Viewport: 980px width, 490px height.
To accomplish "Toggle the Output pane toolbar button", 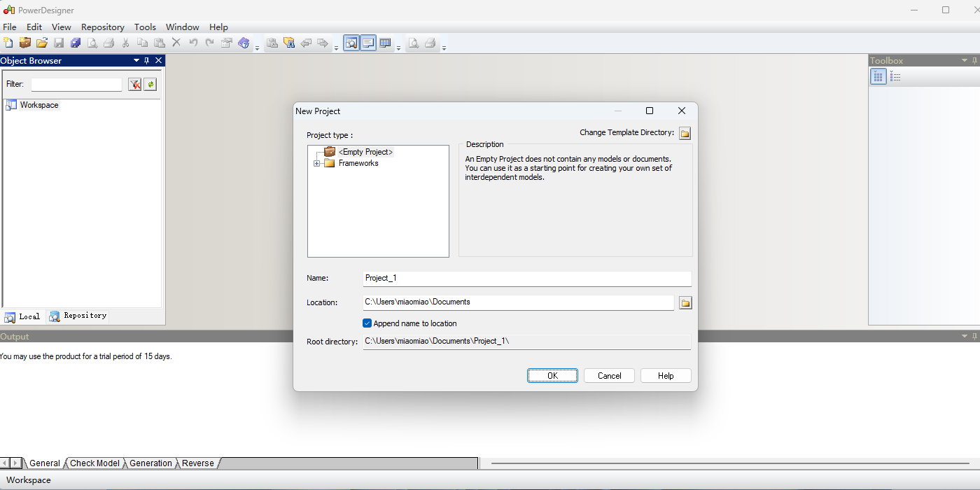I will tap(368, 43).
